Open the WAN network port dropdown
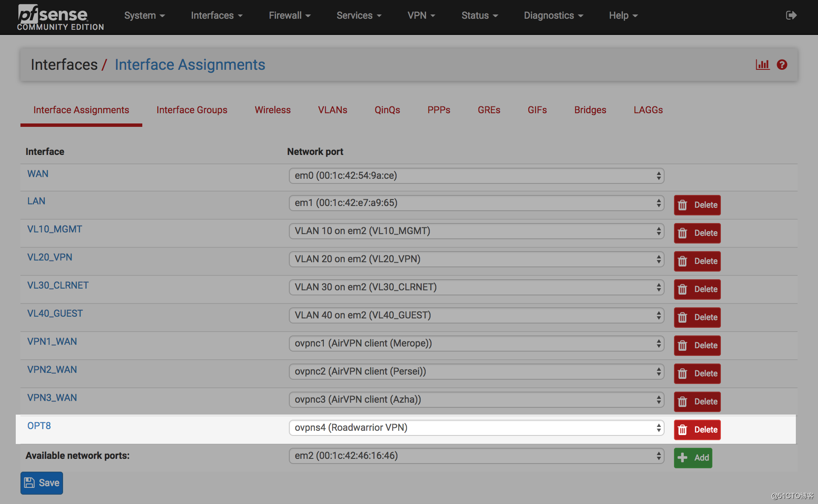Viewport: 818px width, 504px height. [476, 175]
